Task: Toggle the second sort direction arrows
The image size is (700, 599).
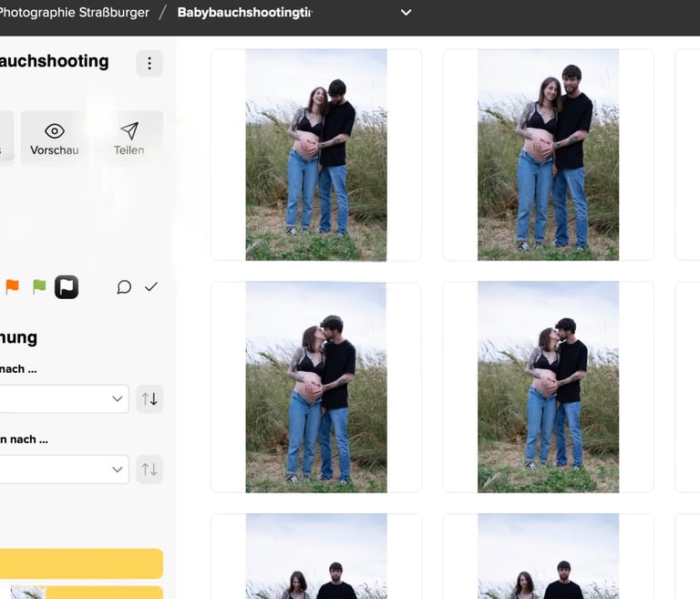Action: pyautogui.click(x=149, y=469)
